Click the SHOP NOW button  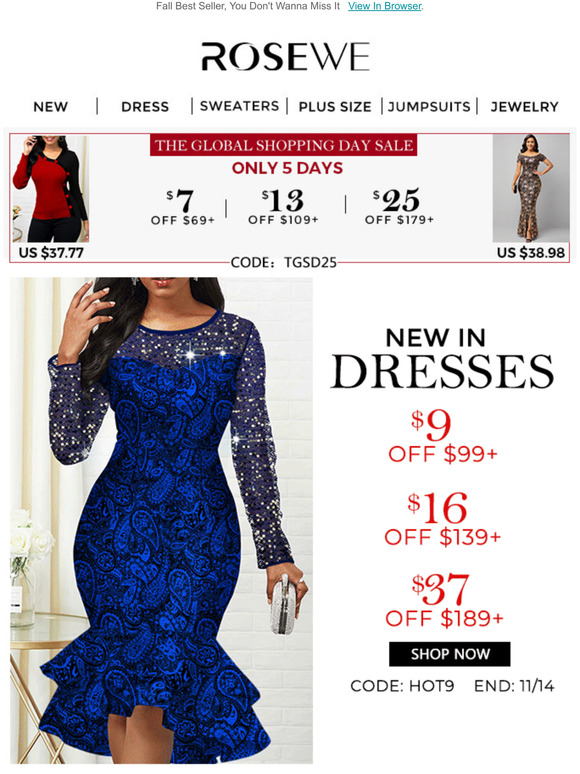(450, 654)
